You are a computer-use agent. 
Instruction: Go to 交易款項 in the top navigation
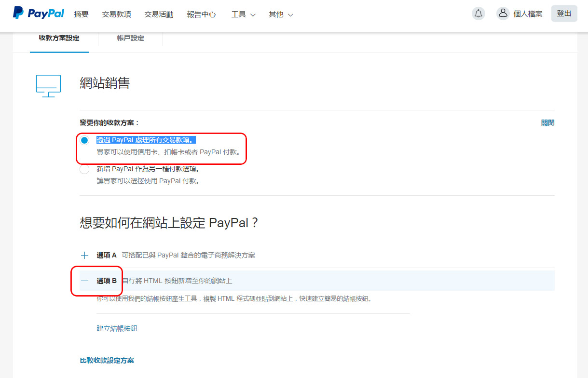click(x=116, y=14)
